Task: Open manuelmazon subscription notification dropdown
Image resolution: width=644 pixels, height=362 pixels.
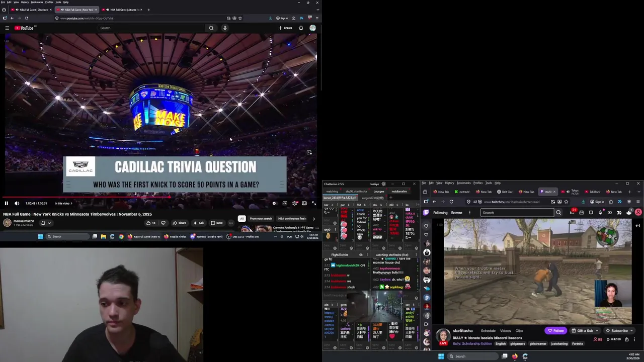Action: (46, 223)
